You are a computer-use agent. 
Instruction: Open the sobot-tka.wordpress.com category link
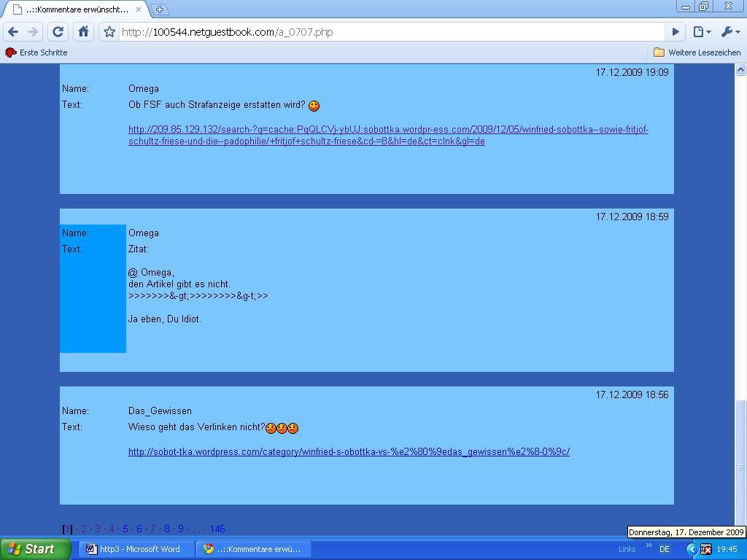(349, 452)
